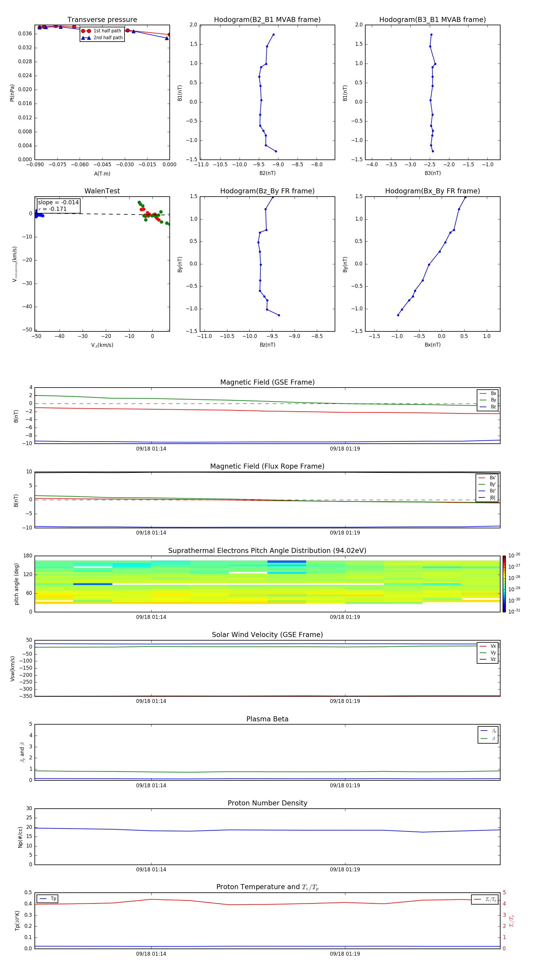The image size is (535, 980).
Task: Click the "Proton Number Density" title
Action: tap(267, 803)
